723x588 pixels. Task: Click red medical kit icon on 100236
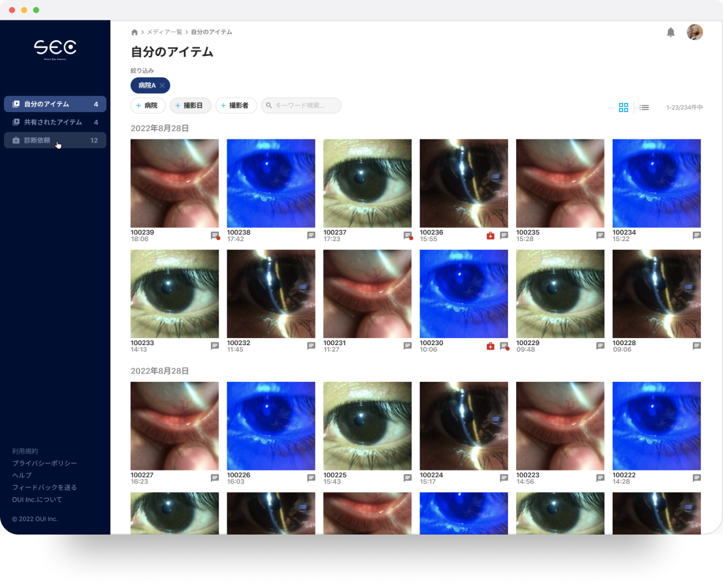(490, 235)
